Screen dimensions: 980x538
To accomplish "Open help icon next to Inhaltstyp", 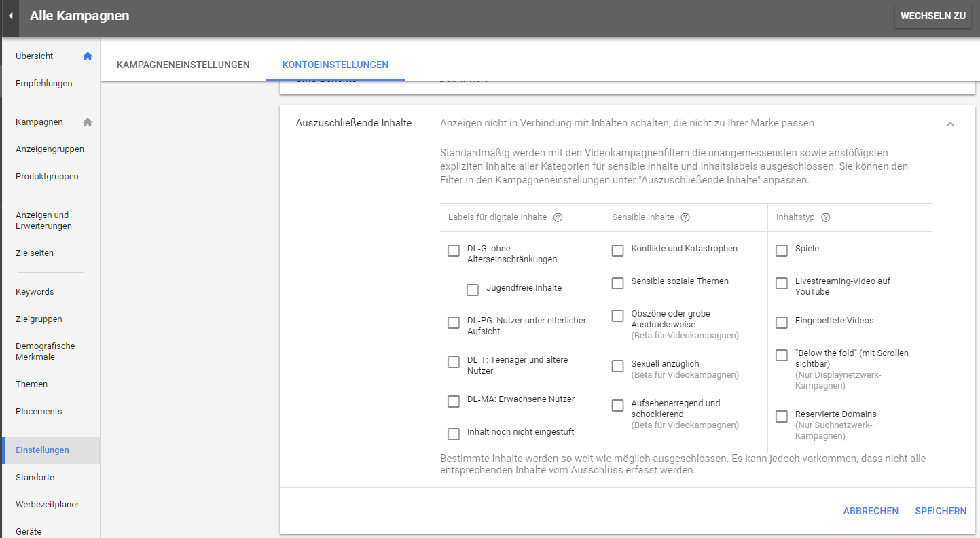I will pyautogui.click(x=826, y=217).
